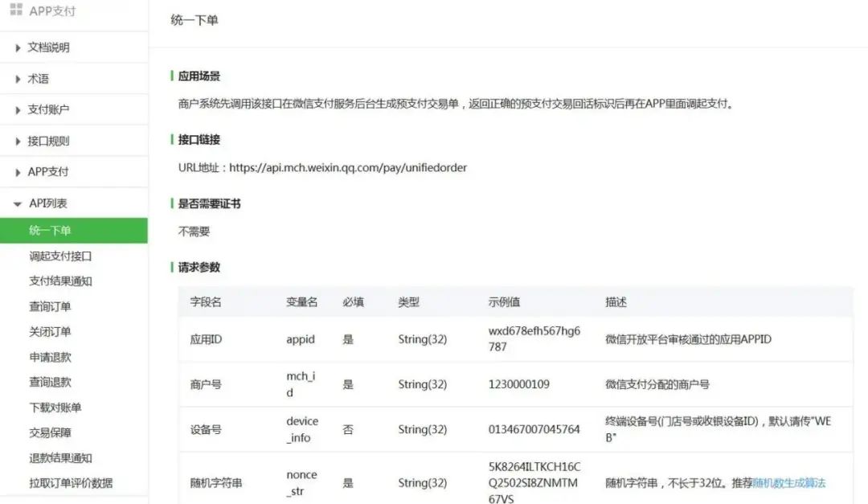The image size is (868, 504).
Task: Click the APP支付 grid icon in header
Action: coord(16,10)
